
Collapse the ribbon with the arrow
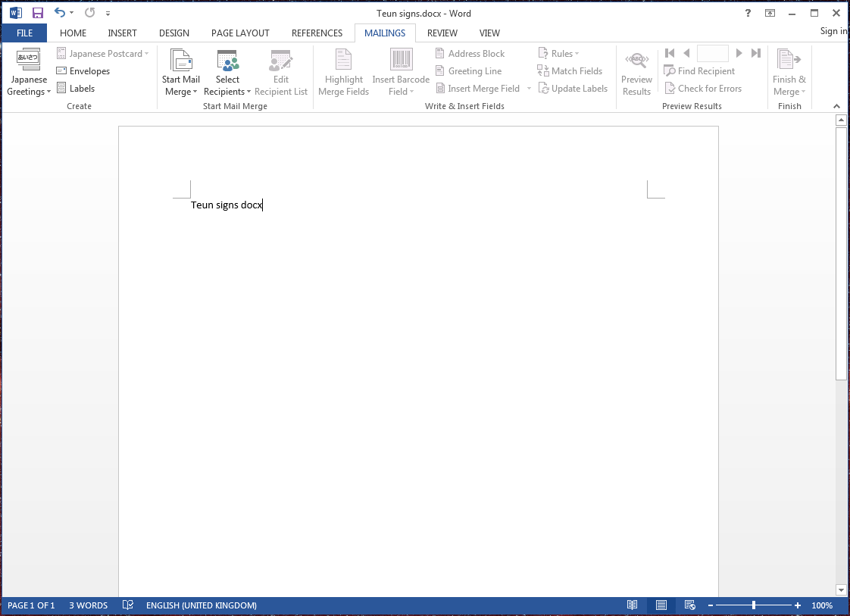coord(836,106)
